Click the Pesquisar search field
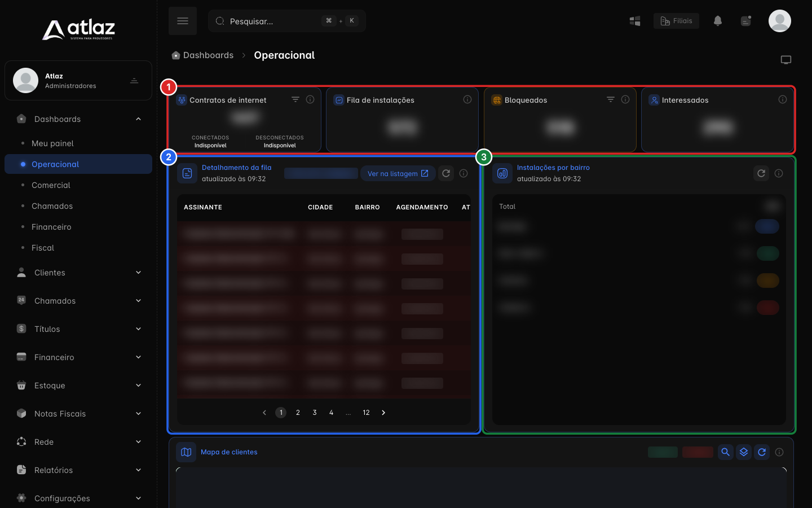This screenshot has width=812, height=508. tap(287, 21)
